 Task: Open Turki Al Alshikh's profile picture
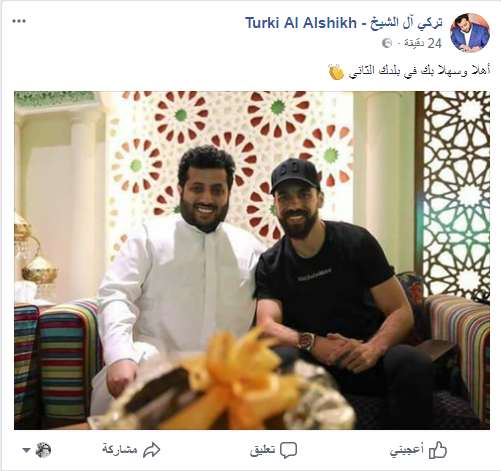pos(470,33)
